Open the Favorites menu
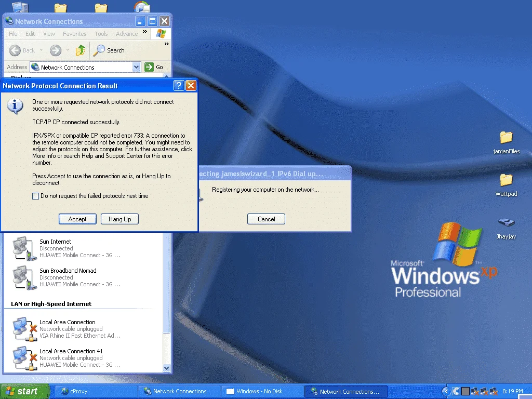The height and width of the screenshot is (399, 532). pyautogui.click(x=75, y=34)
